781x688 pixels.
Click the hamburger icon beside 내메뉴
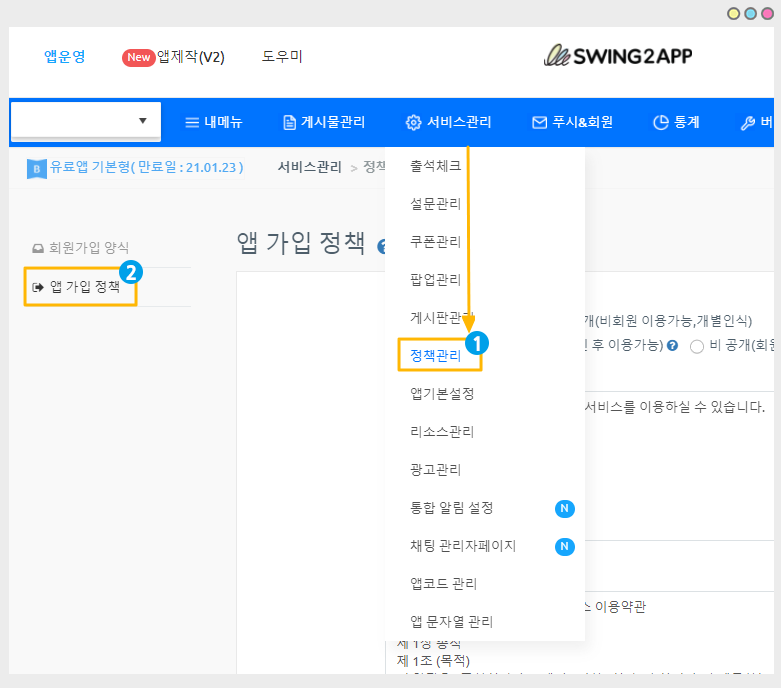(193, 122)
